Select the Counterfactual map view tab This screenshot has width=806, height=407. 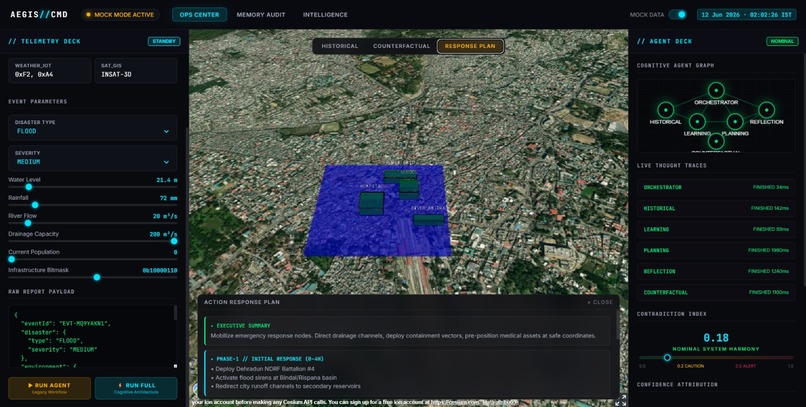tap(401, 46)
